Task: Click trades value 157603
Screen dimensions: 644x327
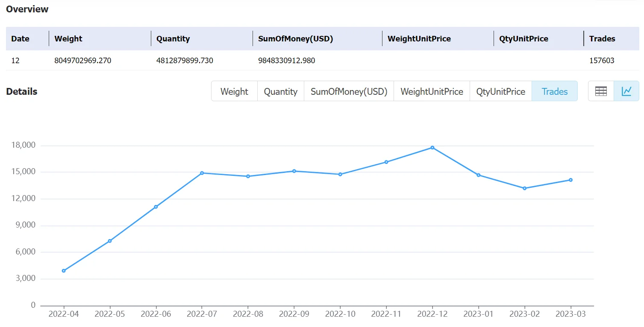Action: tap(602, 61)
